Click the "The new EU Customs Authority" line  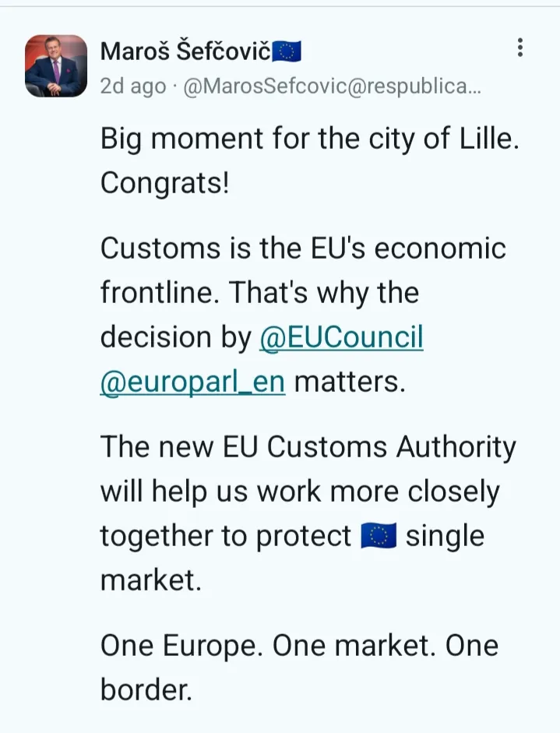click(308, 448)
